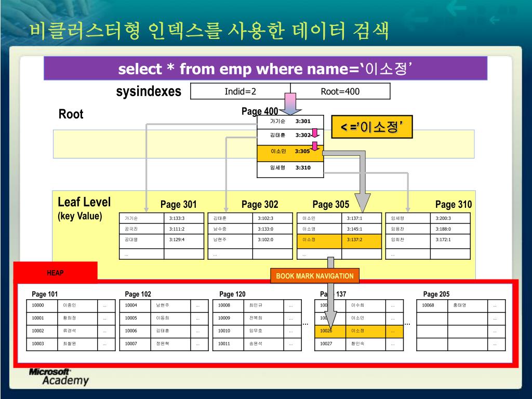Select leaf cell 3:102:0
This screenshot has width=532, height=399.
tap(272, 240)
